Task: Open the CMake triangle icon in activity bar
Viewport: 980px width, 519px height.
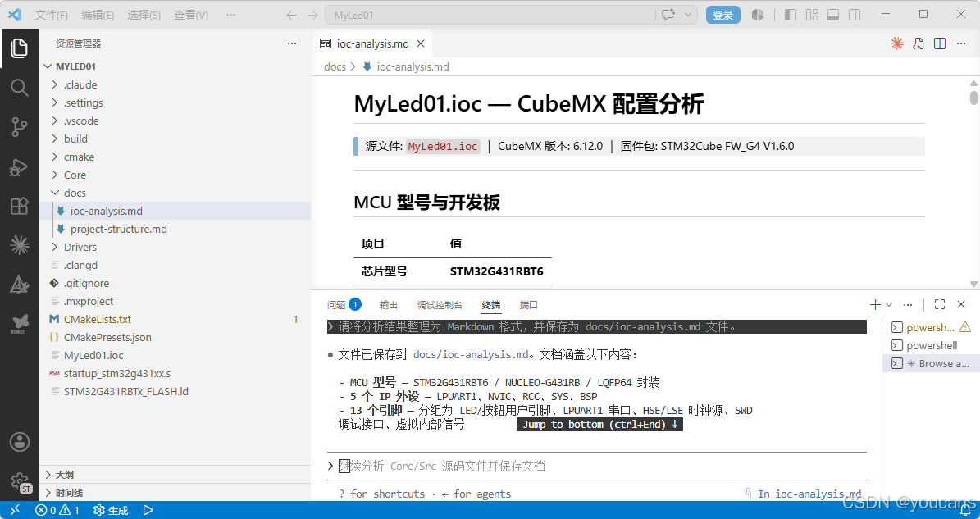Action: tap(20, 285)
